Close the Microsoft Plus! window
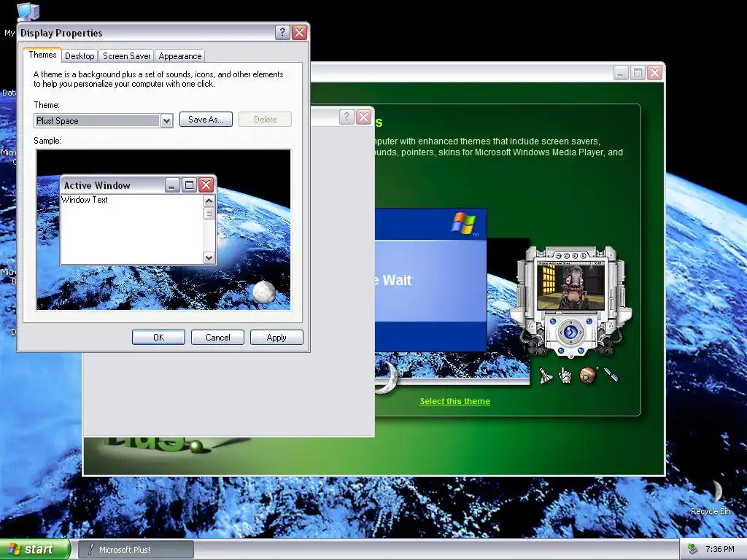This screenshot has width=747, height=560. pyautogui.click(x=654, y=73)
